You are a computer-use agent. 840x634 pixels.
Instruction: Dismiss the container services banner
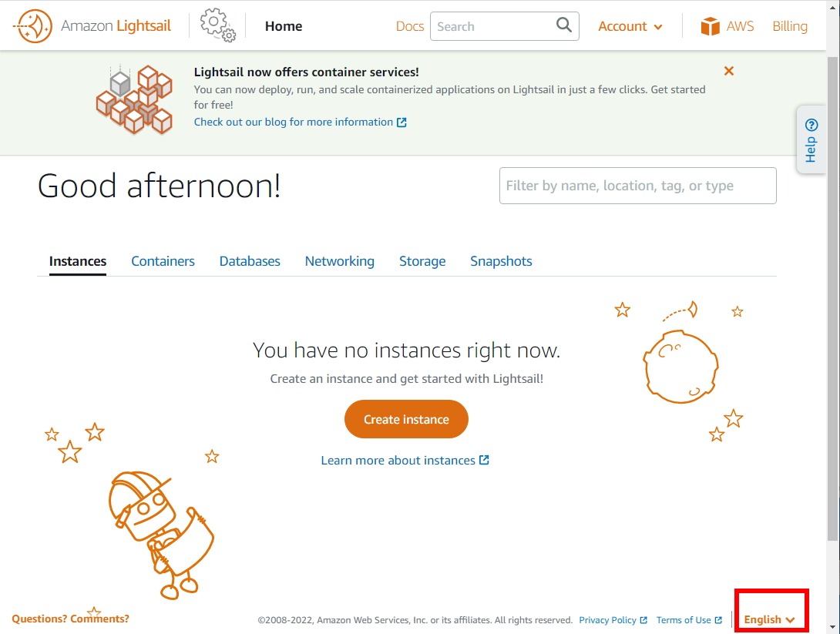click(x=728, y=71)
